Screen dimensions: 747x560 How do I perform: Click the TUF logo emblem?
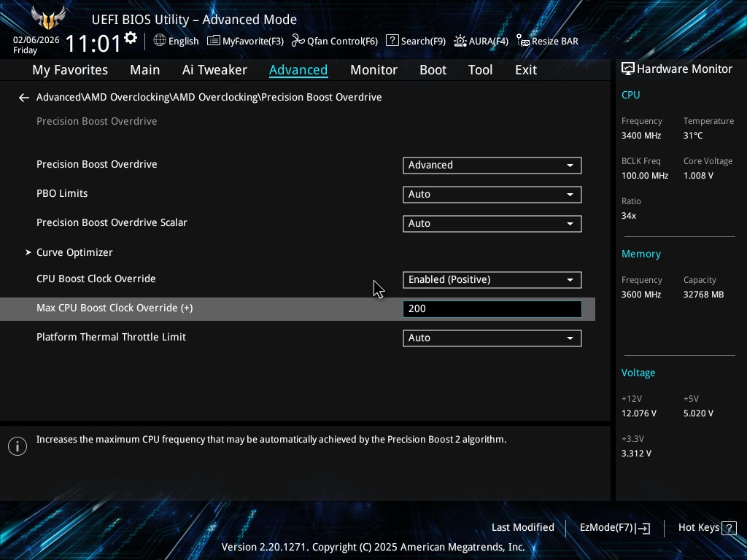(47, 18)
